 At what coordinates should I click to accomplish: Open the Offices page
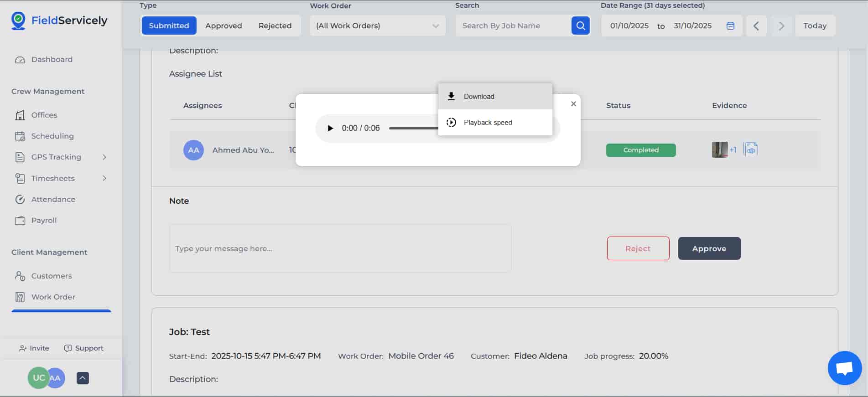tap(36, 115)
